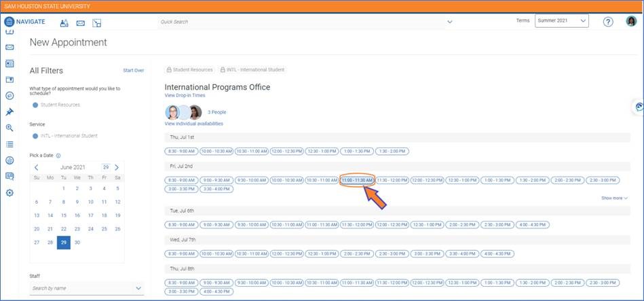Viewport: 644px width, 301px height.
Task: Click the list icon in left sidebar
Action: click(x=10, y=144)
